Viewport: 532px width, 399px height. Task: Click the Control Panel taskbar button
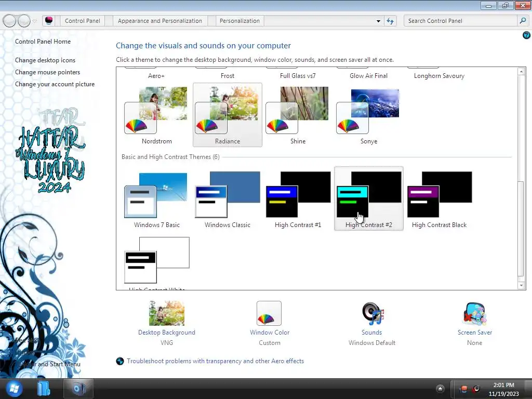78,389
